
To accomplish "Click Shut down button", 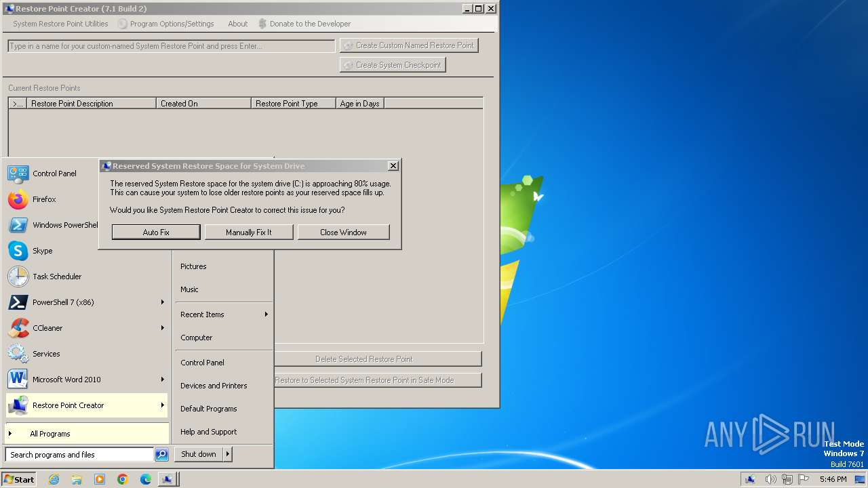I will coord(199,454).
